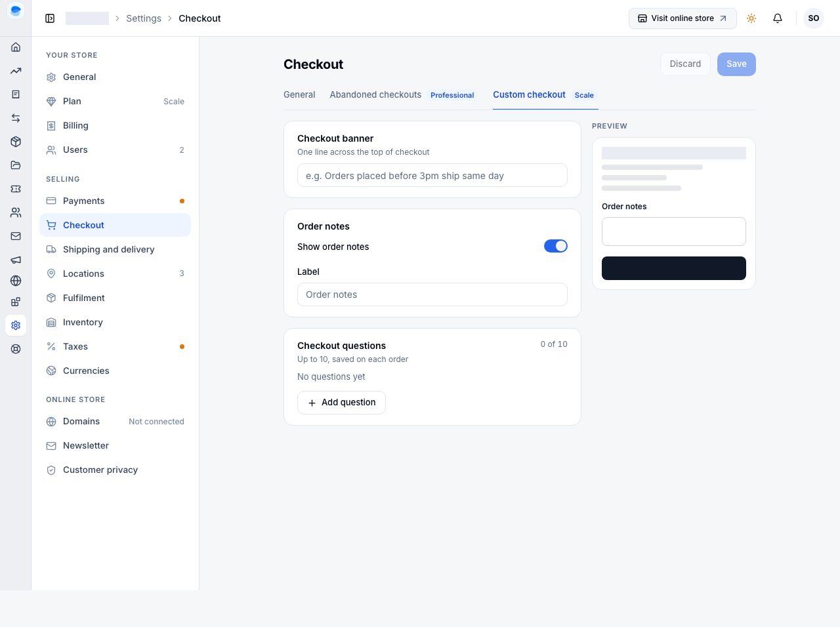The height and width of the screenshot is (627, 840).
Task: Click the globe icon in the left rail
Action: pos(16,281)
